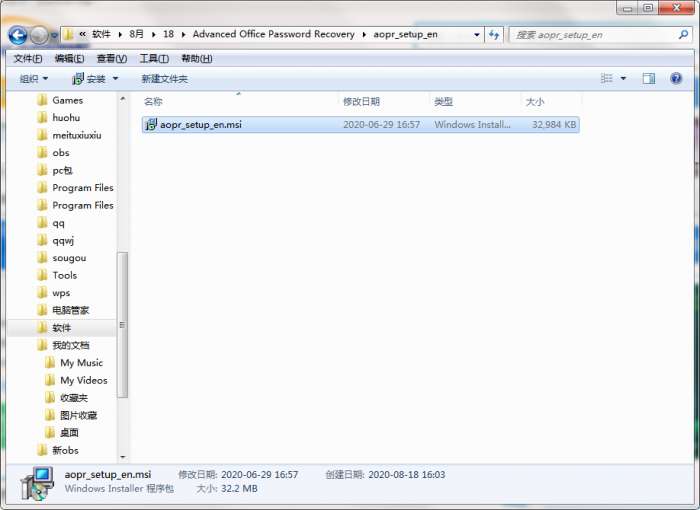The width and height of the screenshot is (700, 510).
Task: Select the obs folder
Action: coord(61,153)
